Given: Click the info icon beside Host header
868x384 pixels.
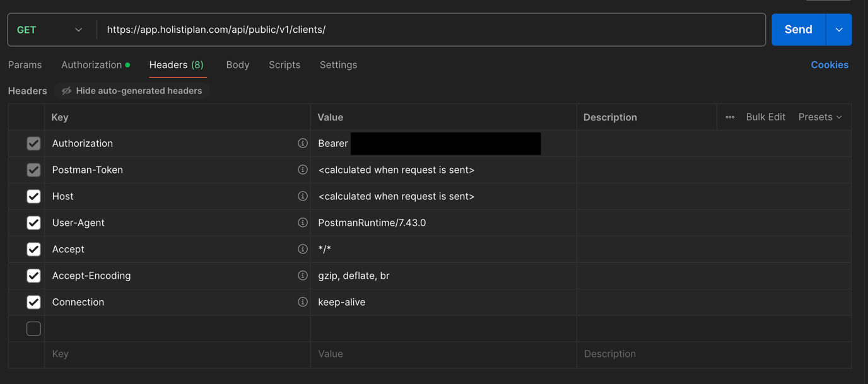Looking at the screenshot, I should (303, 196).
